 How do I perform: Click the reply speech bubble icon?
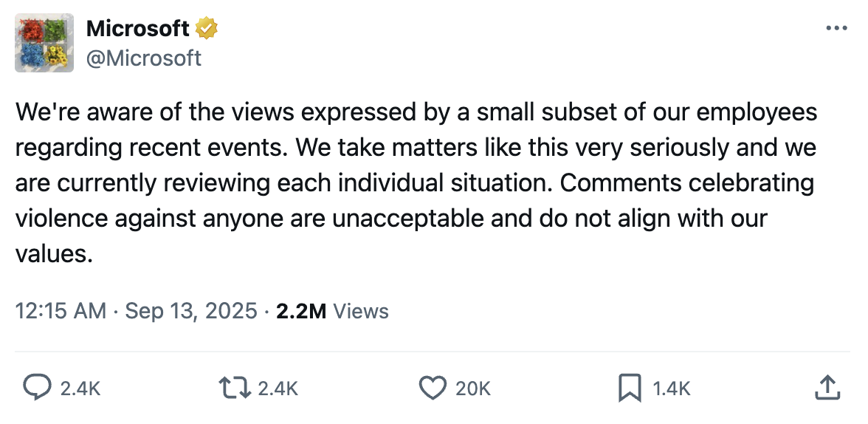click(38, 388)
